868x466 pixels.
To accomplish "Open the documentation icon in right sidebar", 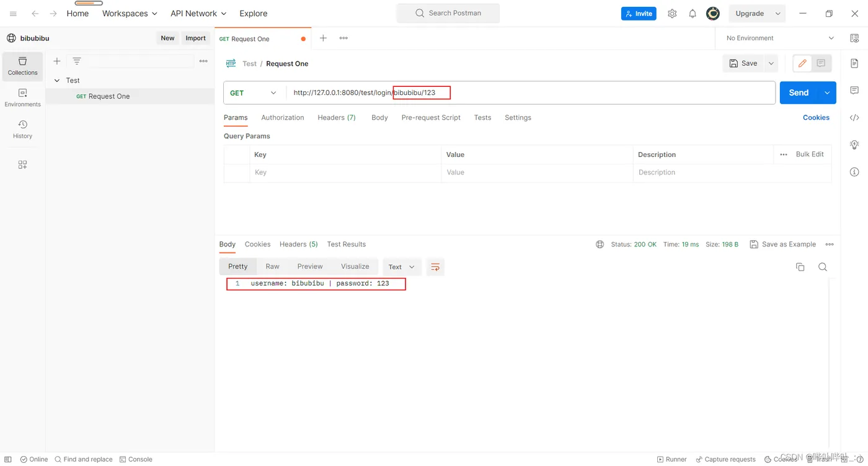I will pos(854,63).
